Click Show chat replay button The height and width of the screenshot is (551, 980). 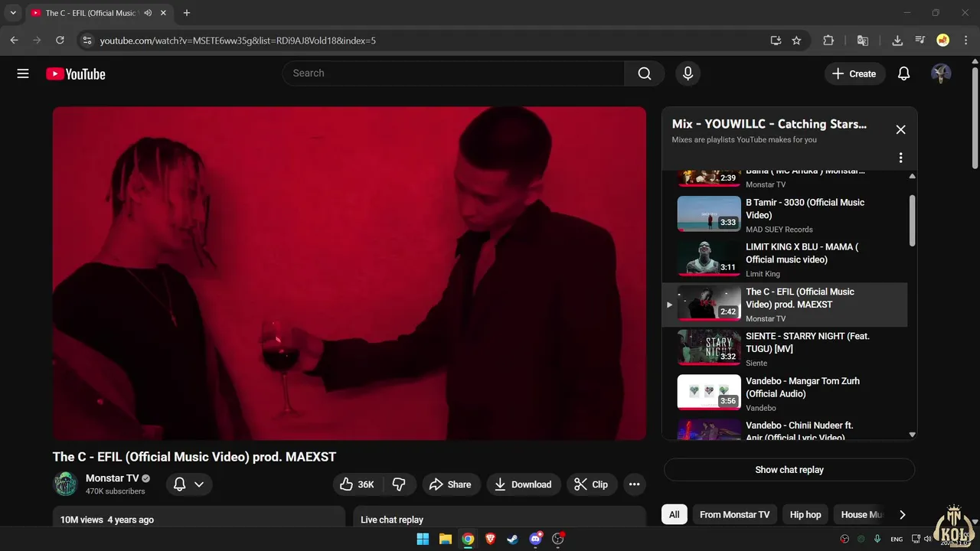click(789, 470)
